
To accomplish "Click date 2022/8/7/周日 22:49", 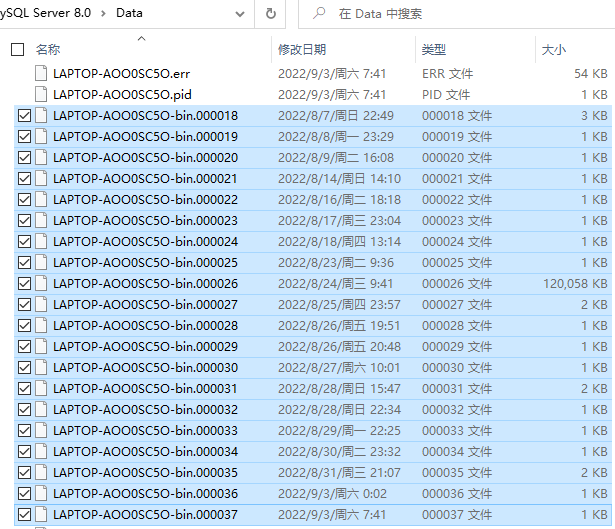I will (x=336, y=116).
